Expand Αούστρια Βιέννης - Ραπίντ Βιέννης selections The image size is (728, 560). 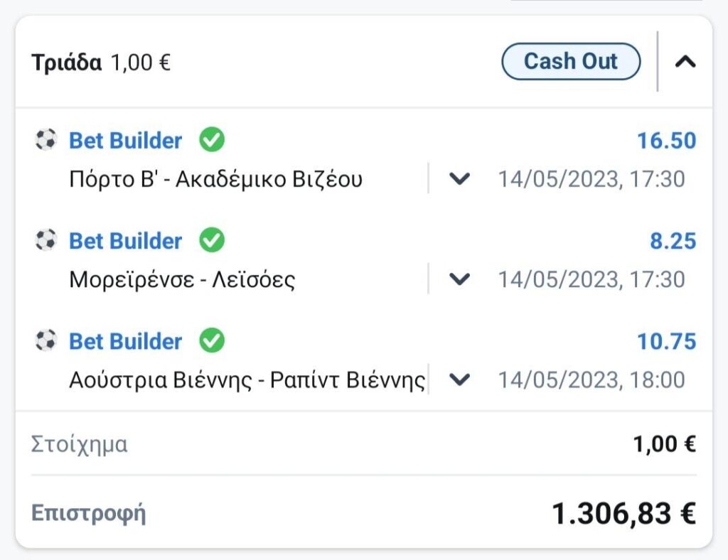tap(460, 379)
